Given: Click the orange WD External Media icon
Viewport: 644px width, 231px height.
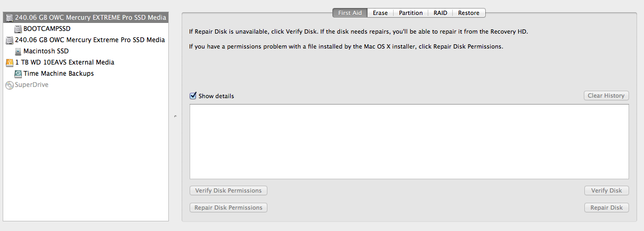Looking at the screenshot, I should pyautogui.click(x=9, y=62).
